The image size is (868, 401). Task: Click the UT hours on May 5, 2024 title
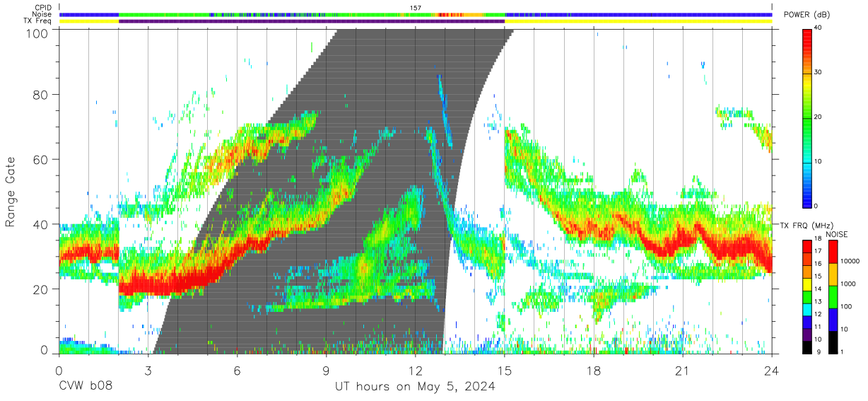tap(415, 386)
